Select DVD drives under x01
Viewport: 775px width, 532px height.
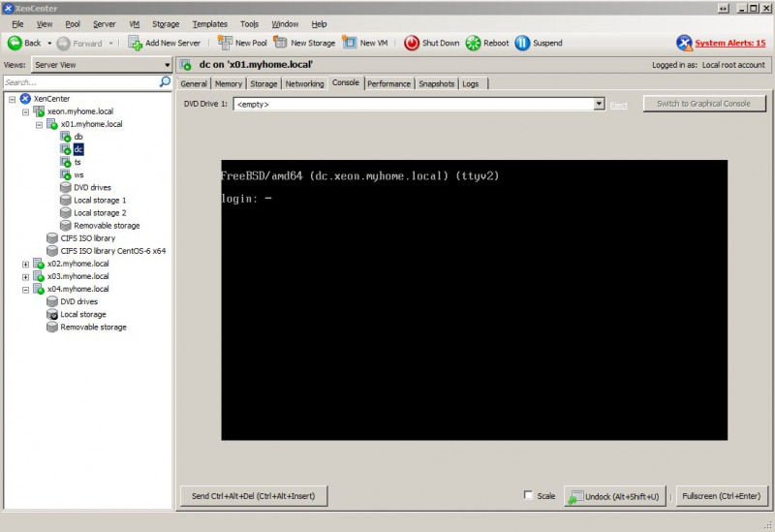(x=92, y=187)
